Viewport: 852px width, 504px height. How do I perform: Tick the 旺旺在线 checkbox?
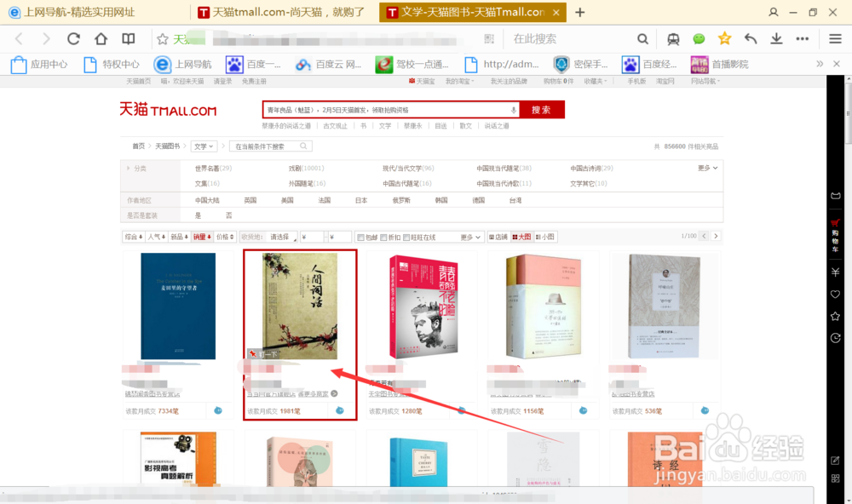[x=406, y=238]
